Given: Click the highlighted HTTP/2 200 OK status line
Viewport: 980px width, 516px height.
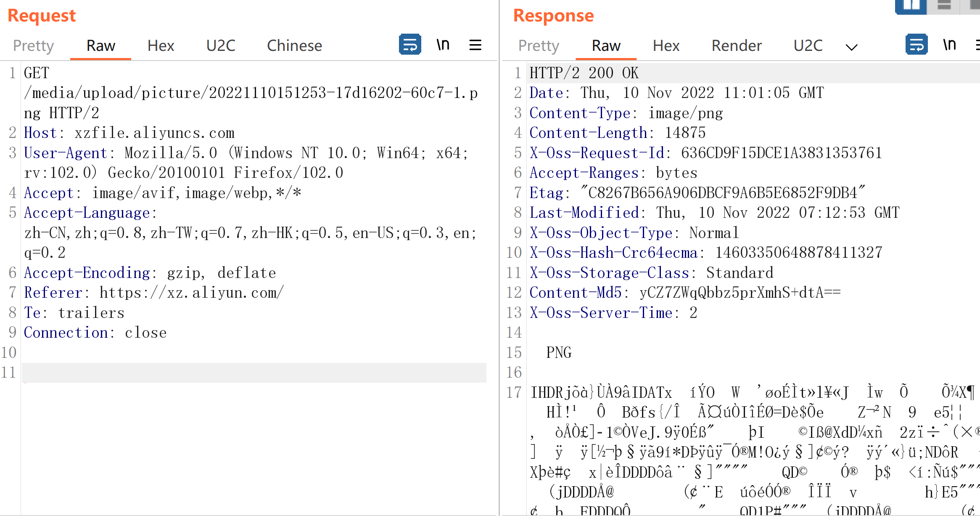Looking at the screenshot, I should click(584, 72).
